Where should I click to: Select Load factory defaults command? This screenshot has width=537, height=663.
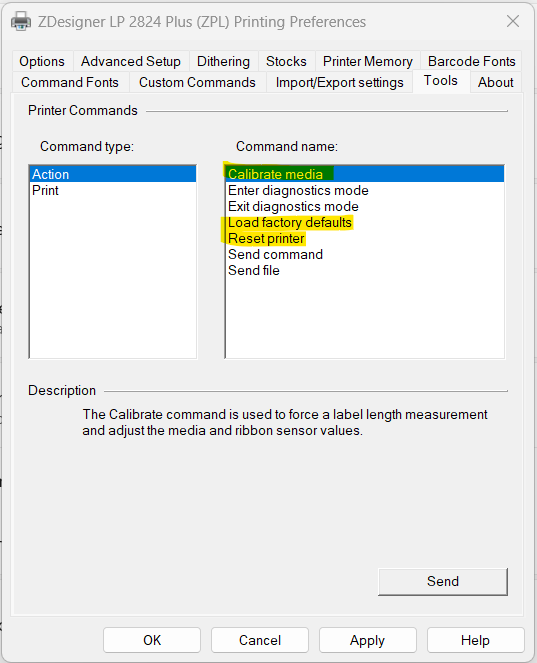click(x=365, y=222)
